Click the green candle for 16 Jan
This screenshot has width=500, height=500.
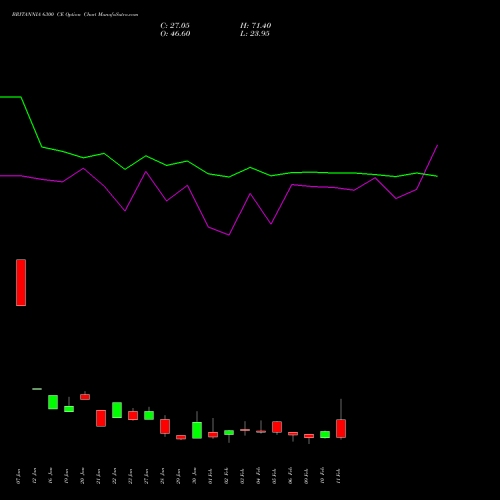(x=53, y=402)
